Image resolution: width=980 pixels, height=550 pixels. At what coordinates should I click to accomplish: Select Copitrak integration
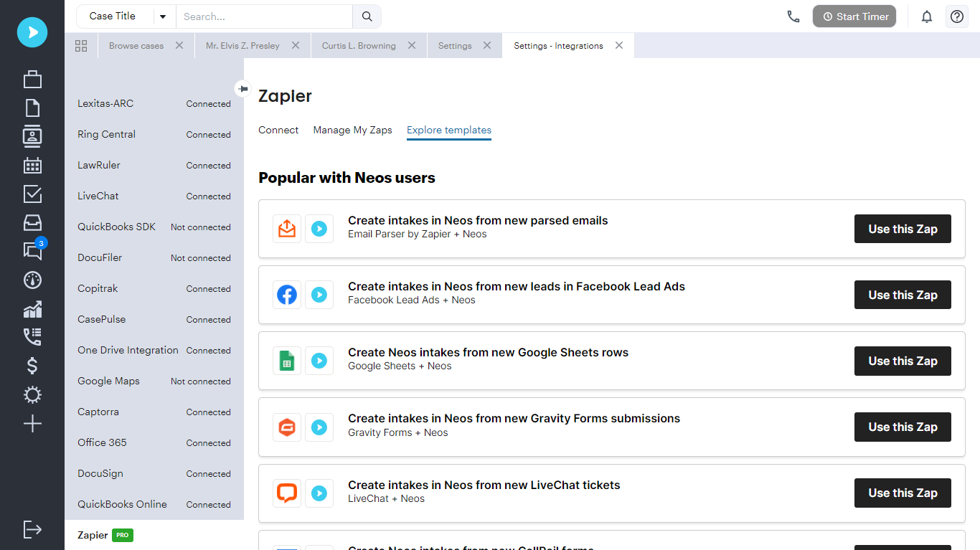tap(154, 288)
